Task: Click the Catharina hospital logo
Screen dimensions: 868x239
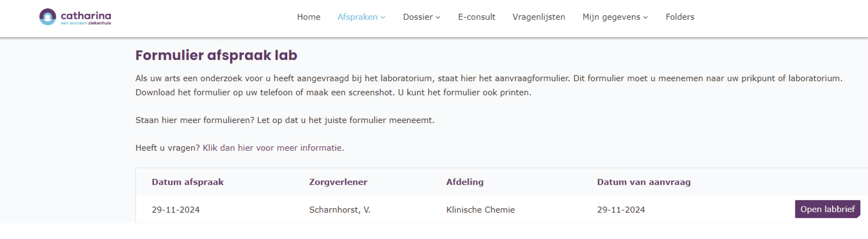Action: pos(75,17)
